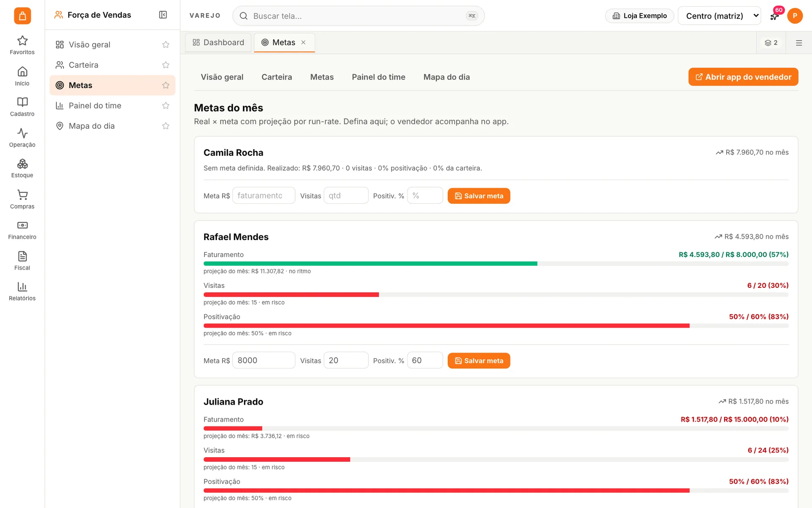Viewport: 812px width, 508px height.
Task: Focus Camila Rocha's faturamento meta field
Action: click(263, 196)
